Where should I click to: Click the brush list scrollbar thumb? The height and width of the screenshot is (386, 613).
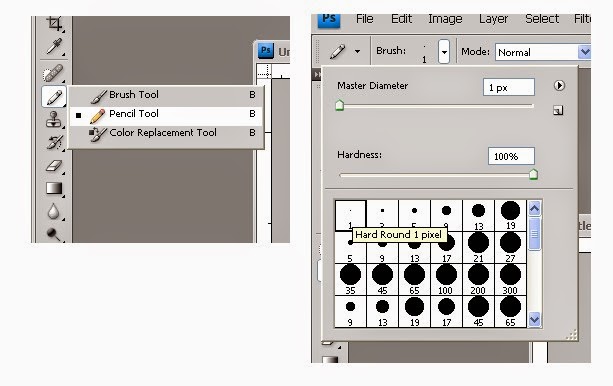pyautogui.click(x=534, y=233)
